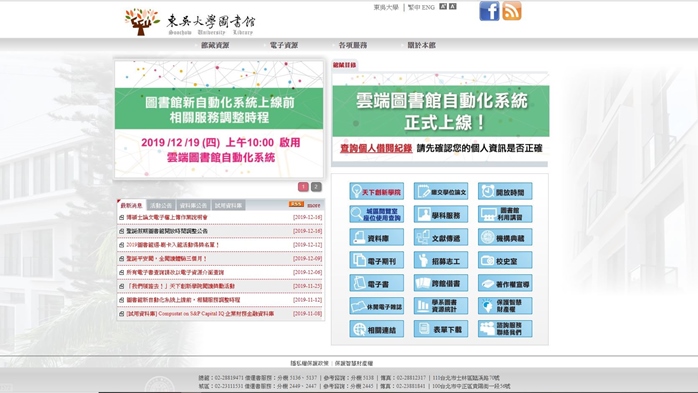The width and height of the screenshot is (698, 393).
Task: Expand 電子資源 navigation menu
Action: [x=284, y=45]
